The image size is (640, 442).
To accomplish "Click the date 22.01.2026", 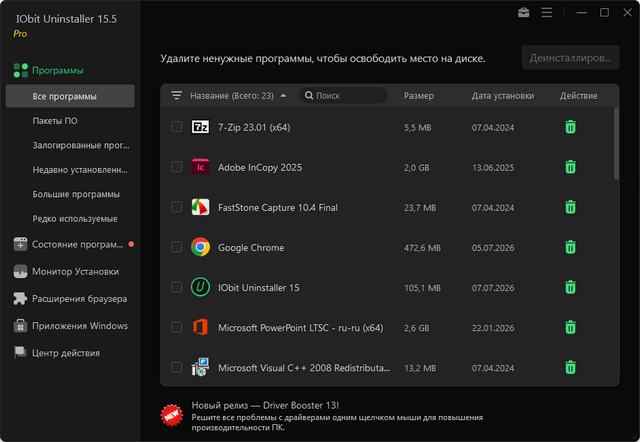I will click(x=493, y=328).
